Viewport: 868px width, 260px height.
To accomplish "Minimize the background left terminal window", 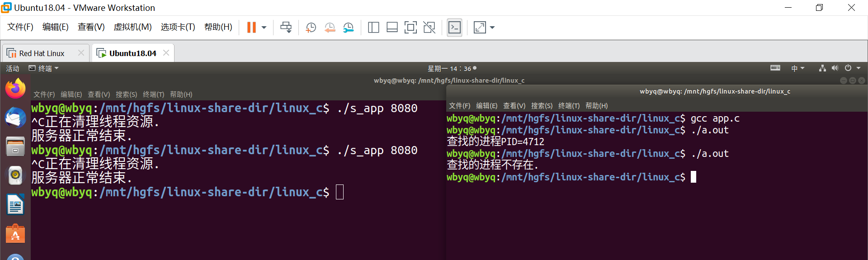I will click(843, 80).
